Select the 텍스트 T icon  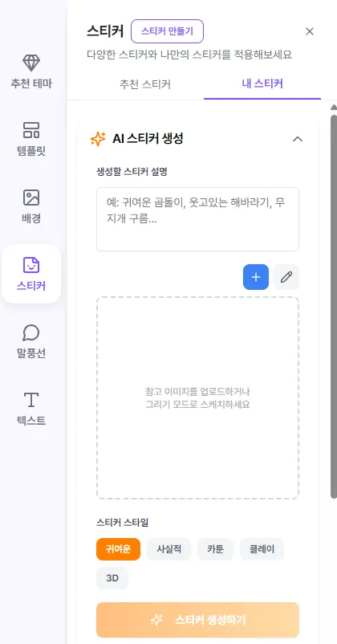click(31, 400)
